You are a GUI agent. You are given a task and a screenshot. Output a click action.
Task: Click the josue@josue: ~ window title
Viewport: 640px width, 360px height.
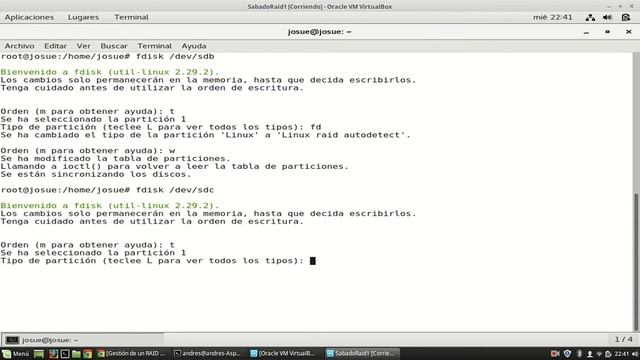tap(320, 31)
